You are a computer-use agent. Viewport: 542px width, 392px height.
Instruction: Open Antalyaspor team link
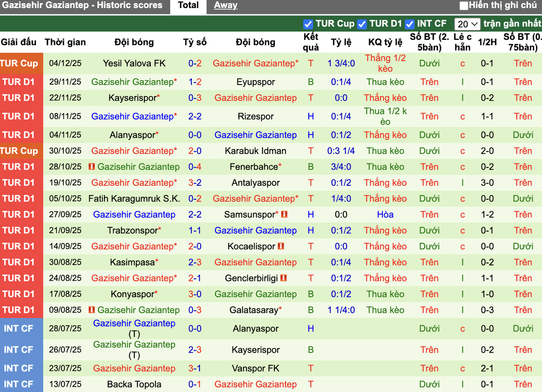click(x=256, y=183)
